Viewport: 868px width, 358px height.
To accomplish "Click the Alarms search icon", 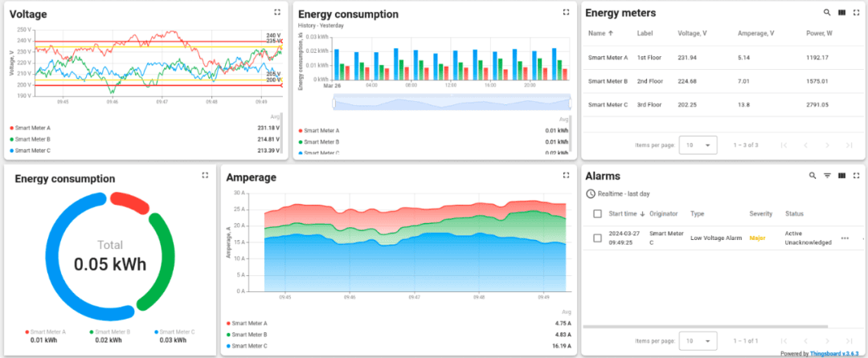I will (x=813, y=176).
